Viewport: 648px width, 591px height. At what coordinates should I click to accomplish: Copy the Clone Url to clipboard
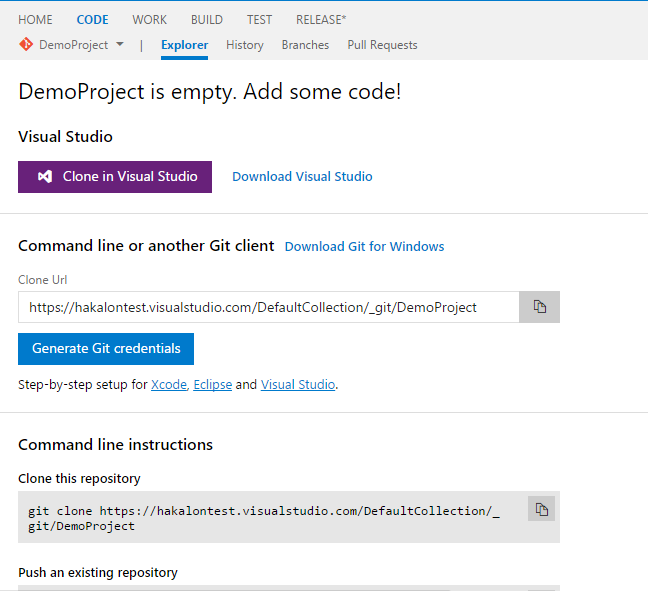pos(539,307)
